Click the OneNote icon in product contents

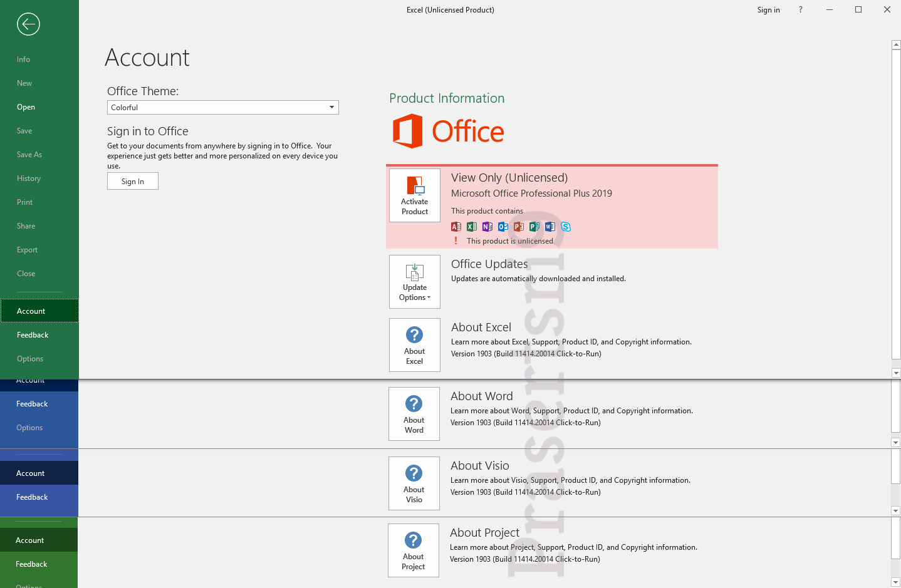(487, 227)
